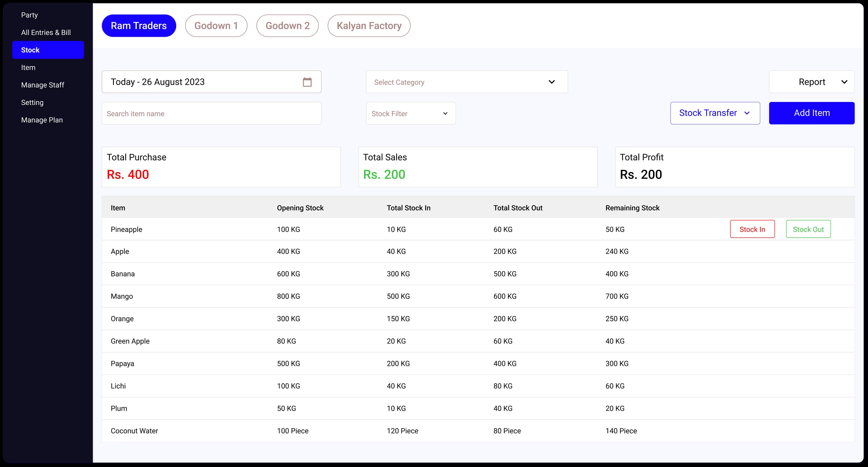This screenshot has width=868, height=467.
Task: Click Orange's 150 KG total stock in
Action: pos(398,319)
